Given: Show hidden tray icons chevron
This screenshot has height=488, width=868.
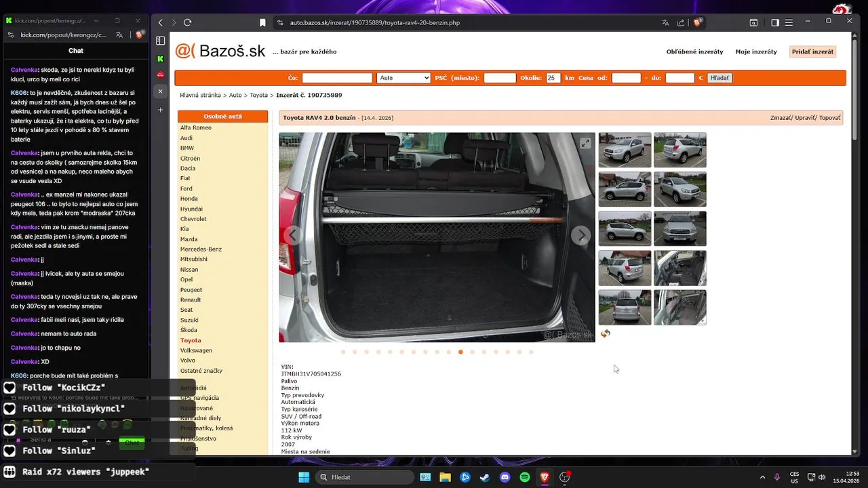Looking at the screenshot, I should 762,477.
